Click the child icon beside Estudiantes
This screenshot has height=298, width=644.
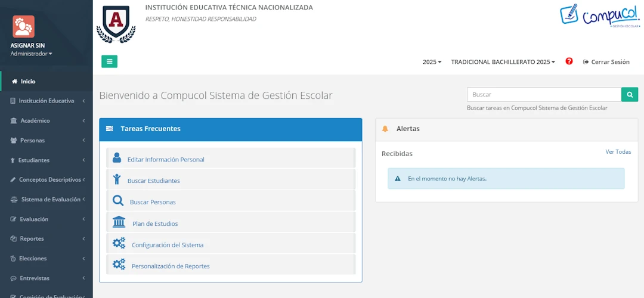click(x=13, y=160)
